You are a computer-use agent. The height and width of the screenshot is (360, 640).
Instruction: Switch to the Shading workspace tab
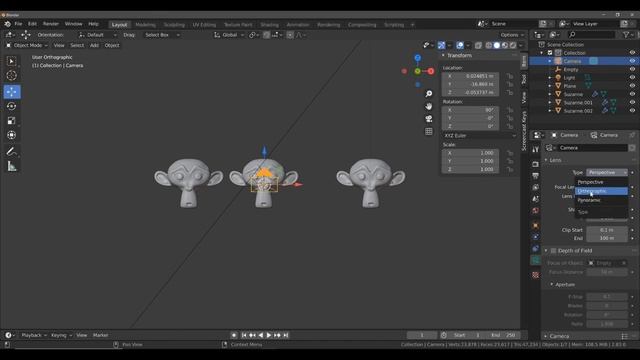269,25
